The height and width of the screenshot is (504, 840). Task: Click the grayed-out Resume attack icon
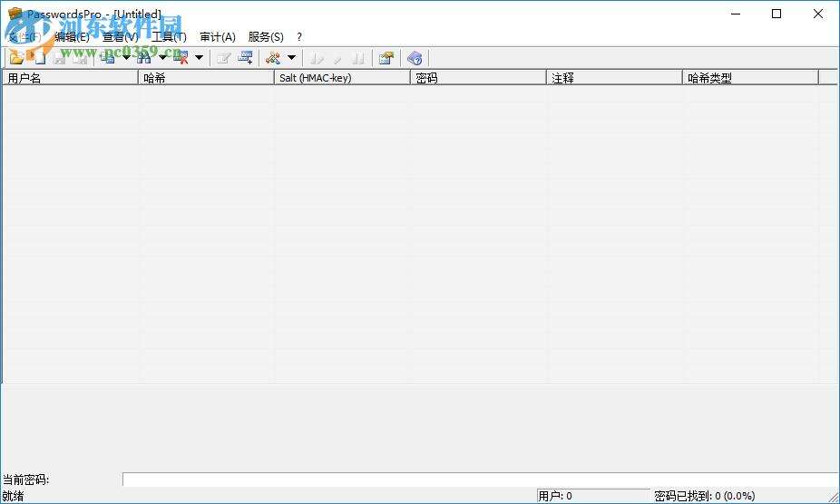337,58
